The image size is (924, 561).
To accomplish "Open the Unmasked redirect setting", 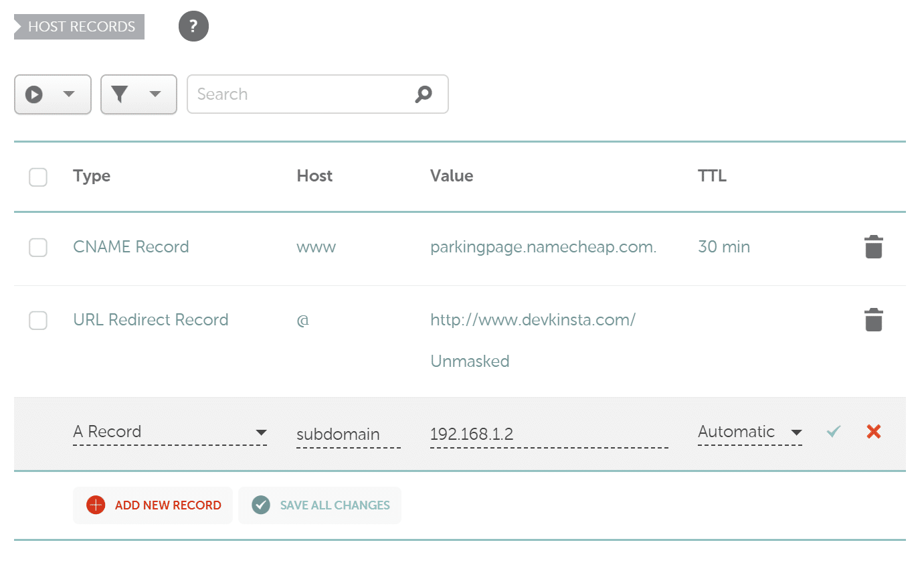I will point(470,361).
